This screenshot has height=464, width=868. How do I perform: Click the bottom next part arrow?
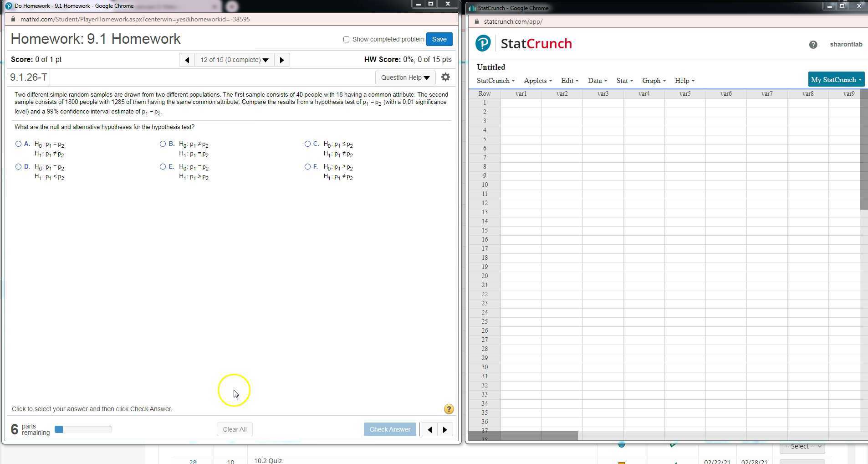point(445,429)
